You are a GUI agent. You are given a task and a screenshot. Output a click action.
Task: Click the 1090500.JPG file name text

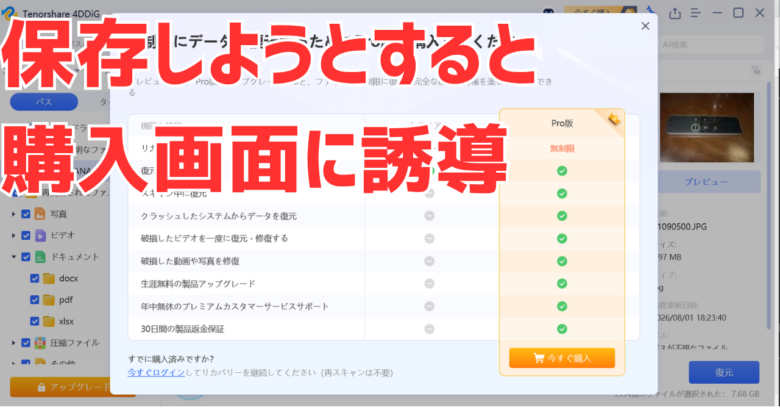pos(682,227)
